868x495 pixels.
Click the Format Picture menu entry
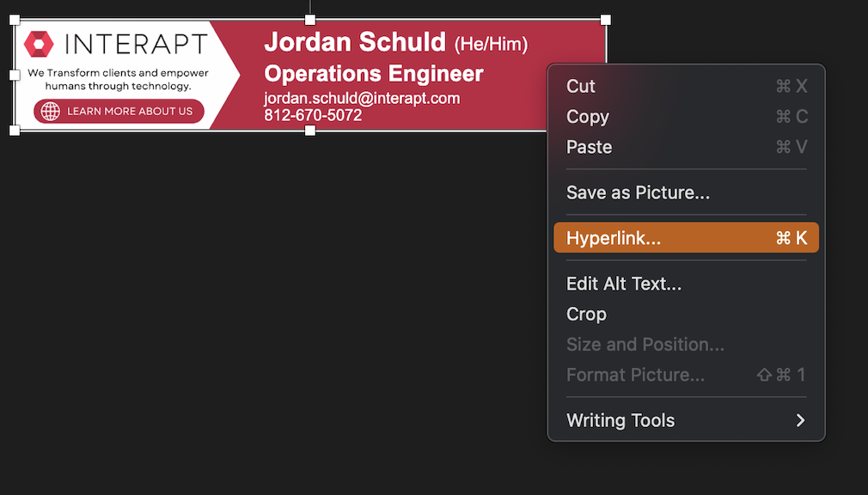[x=635, y=375]
